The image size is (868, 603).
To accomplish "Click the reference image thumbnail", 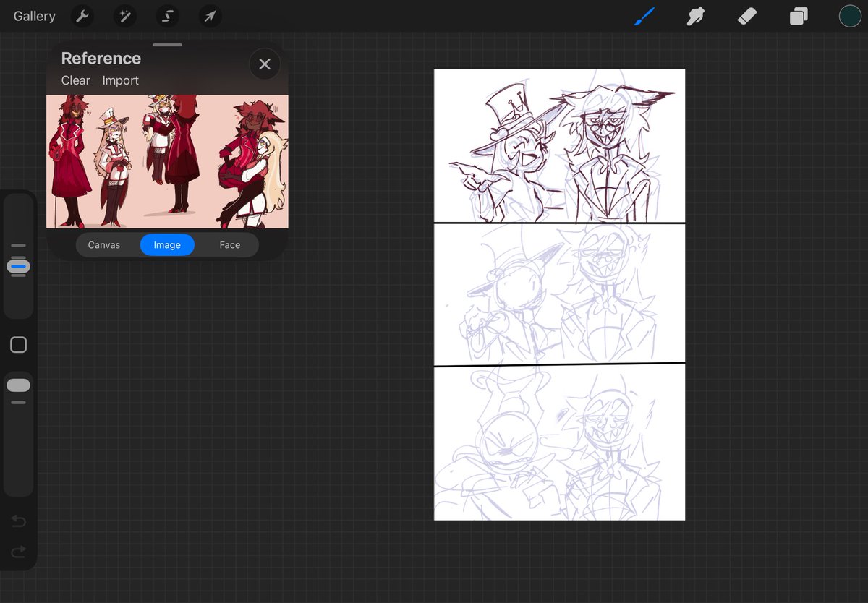I will coord(167,162).
